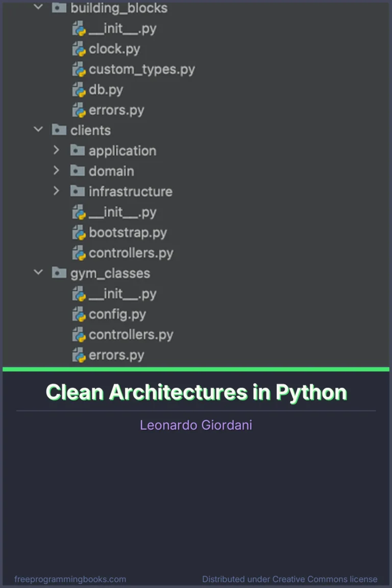Click the Python icon beside custom_types.py
The height and width of the screenshot is (588, 392).
click(79, 69)
